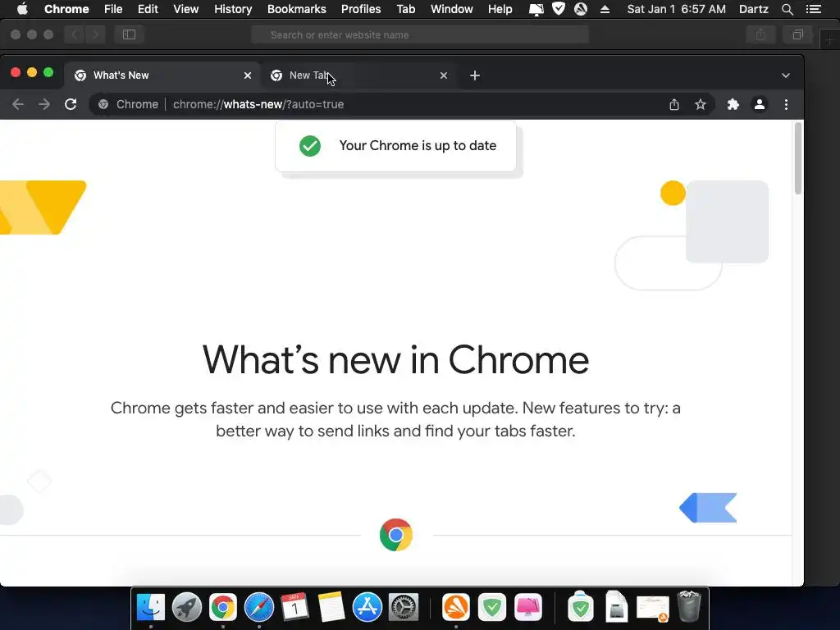This screenshot has width=840, height=630.
Task: Click the Chrome site info chip
Action: (x=128, y=104)
